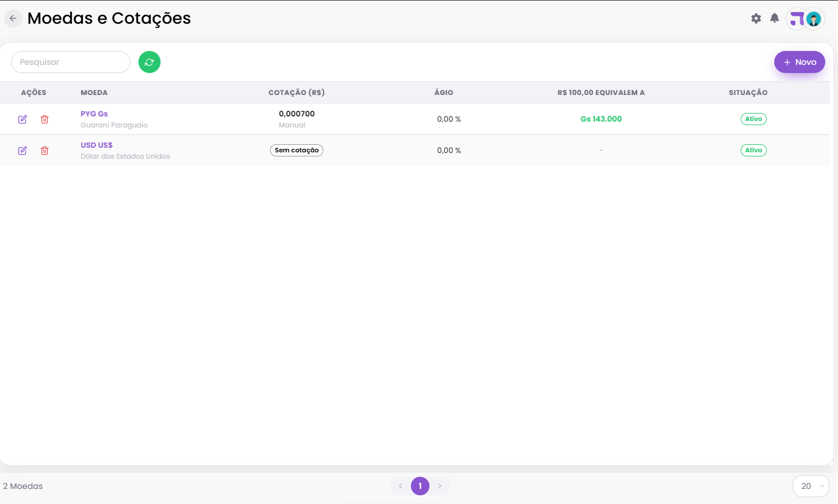
Task: Click the Novo button
Action: click(x=800, y=62)
